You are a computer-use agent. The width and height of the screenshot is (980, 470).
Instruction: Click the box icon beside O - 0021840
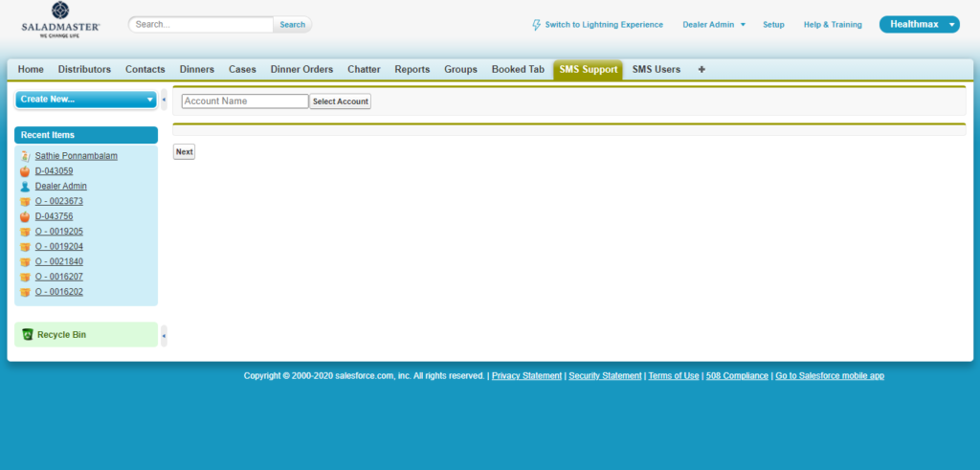[x=25, y=262]
